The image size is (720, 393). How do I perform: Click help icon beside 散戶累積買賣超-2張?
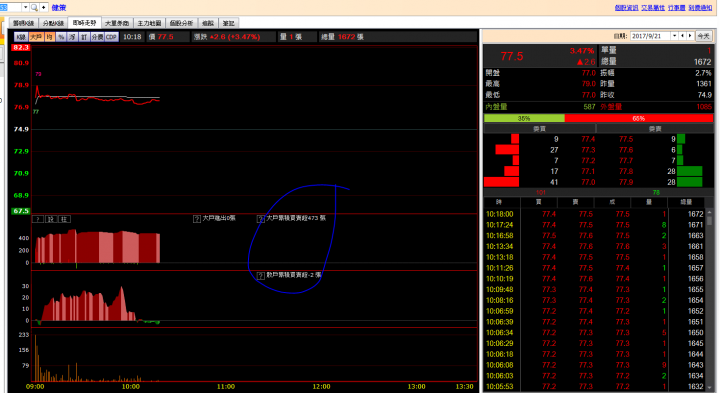tap(260, 275)
